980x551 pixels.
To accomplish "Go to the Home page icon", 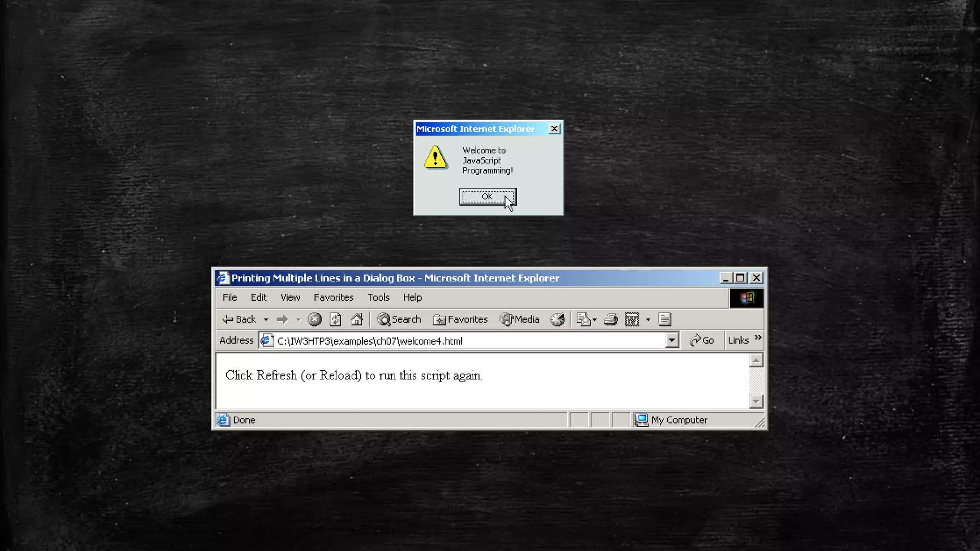I will (356, 320).
